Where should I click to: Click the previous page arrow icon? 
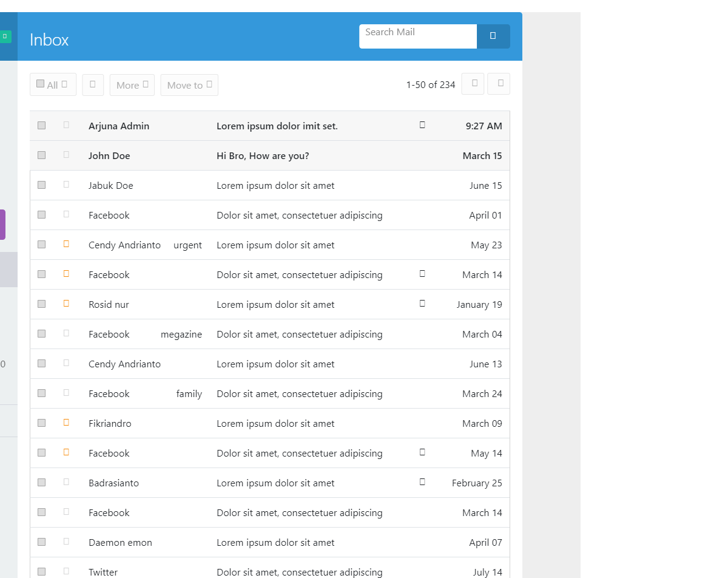coord(473,84)
